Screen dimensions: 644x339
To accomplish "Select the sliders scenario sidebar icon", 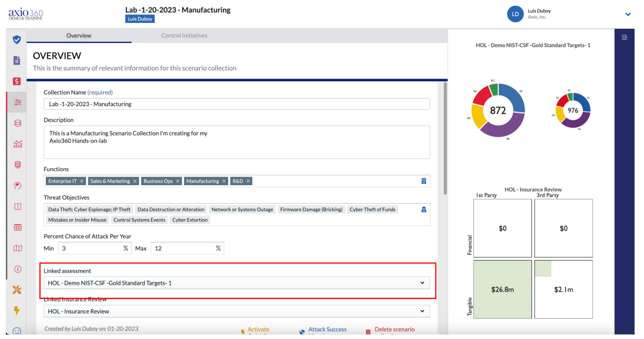I will pos(18,102).
